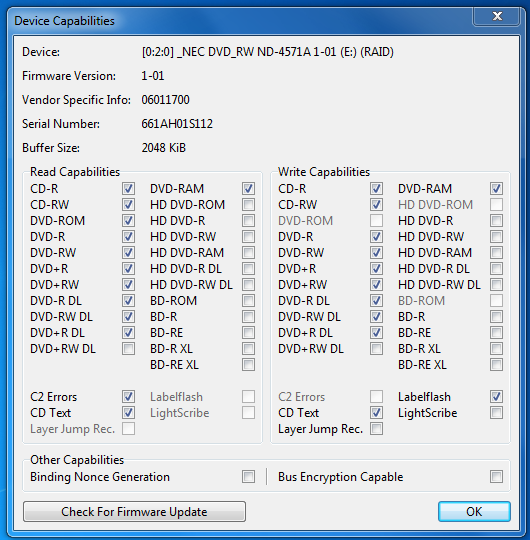Toggle DVD-RAM checkbox under Write Capabilities
The width and height of the screenshot is (530, 540).
(496, 189)
